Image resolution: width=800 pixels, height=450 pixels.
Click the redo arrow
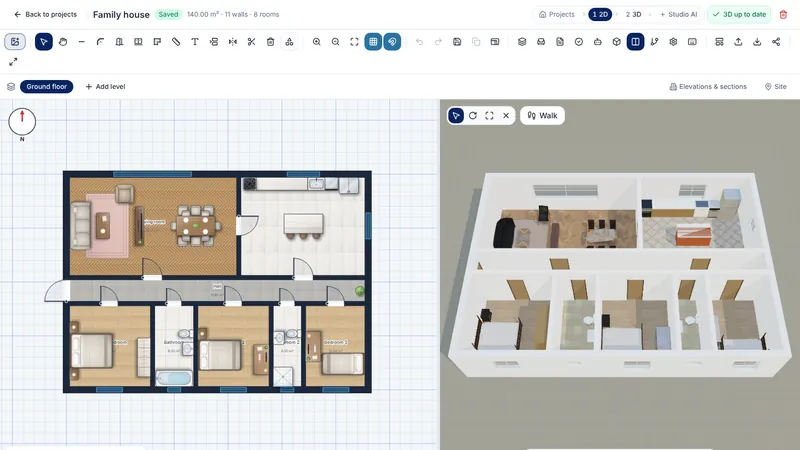point(438,42)
